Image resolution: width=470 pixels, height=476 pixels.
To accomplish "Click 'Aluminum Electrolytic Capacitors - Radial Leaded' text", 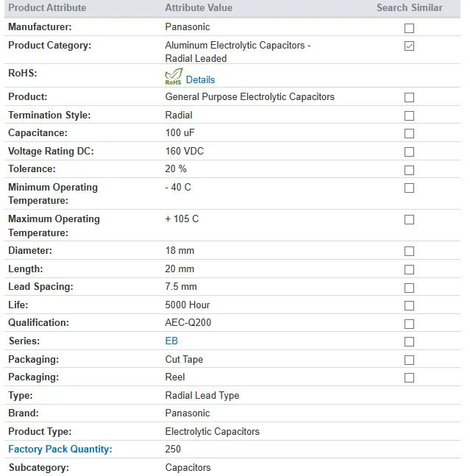I will (238, 52).
